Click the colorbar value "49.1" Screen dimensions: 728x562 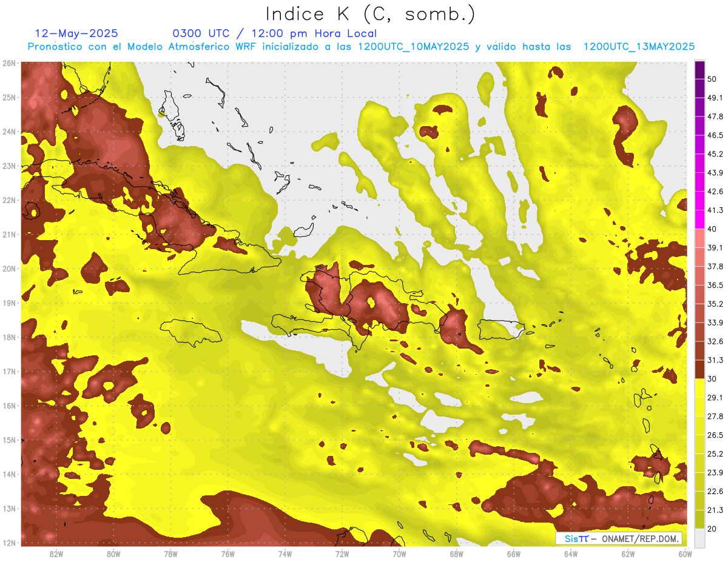(715, 98)
